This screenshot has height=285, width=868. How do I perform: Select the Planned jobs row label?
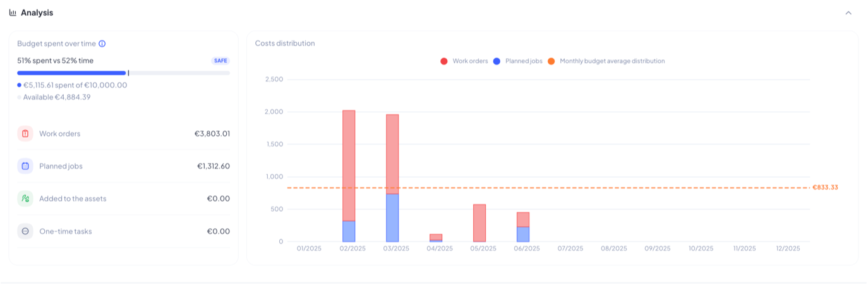click(x=61, y=166)
